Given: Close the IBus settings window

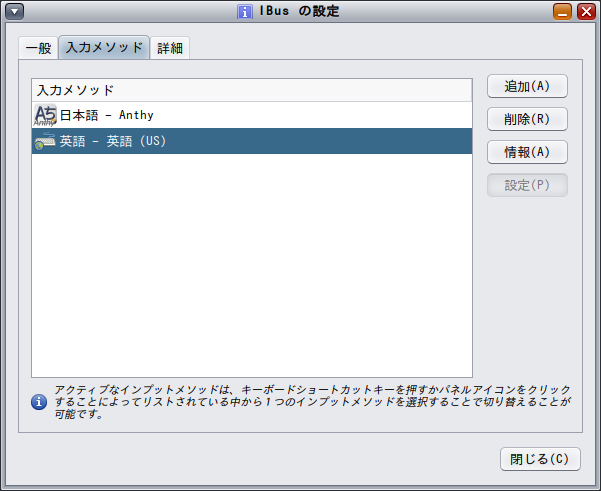Looking at the screenshot, I should pyautogui.click(x=586, y=11).
